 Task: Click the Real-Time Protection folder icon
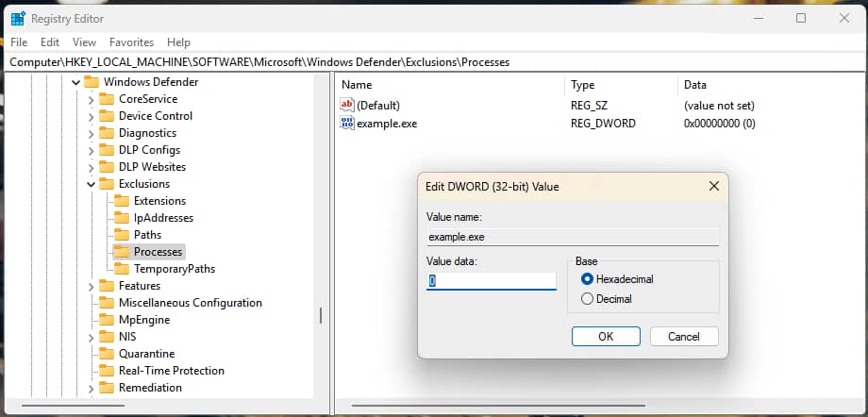pos(107,371)
